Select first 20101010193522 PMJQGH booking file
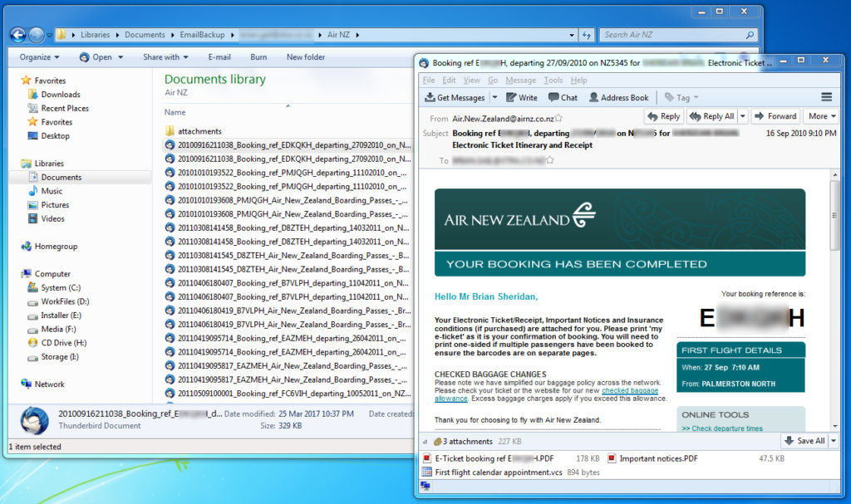This screenshot has width=851, height=504. click(x=288, y=173)
